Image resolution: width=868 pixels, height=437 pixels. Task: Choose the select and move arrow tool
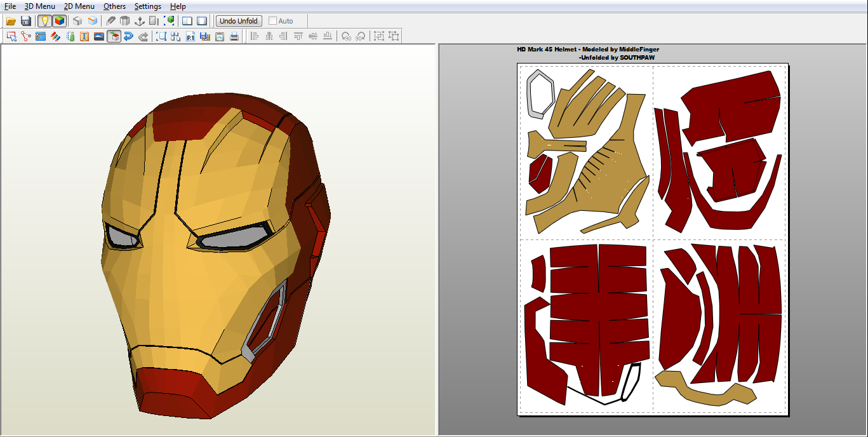[11, 36]
